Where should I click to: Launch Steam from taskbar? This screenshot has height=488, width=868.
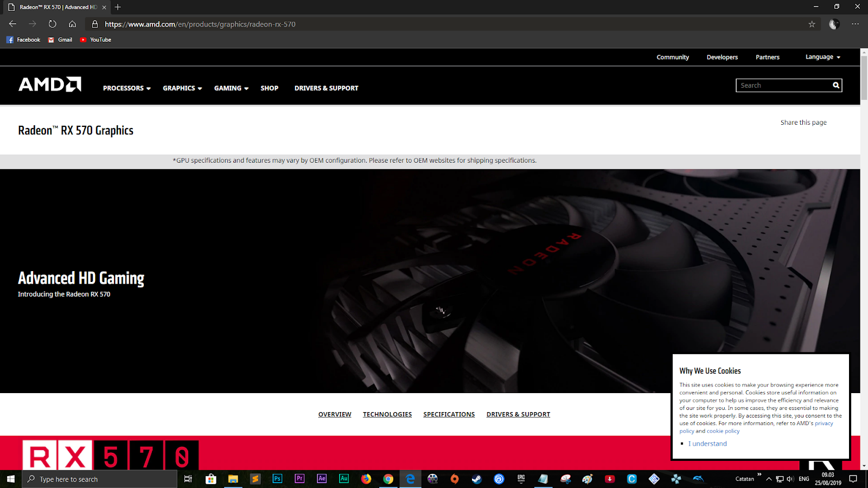(477, 479)
